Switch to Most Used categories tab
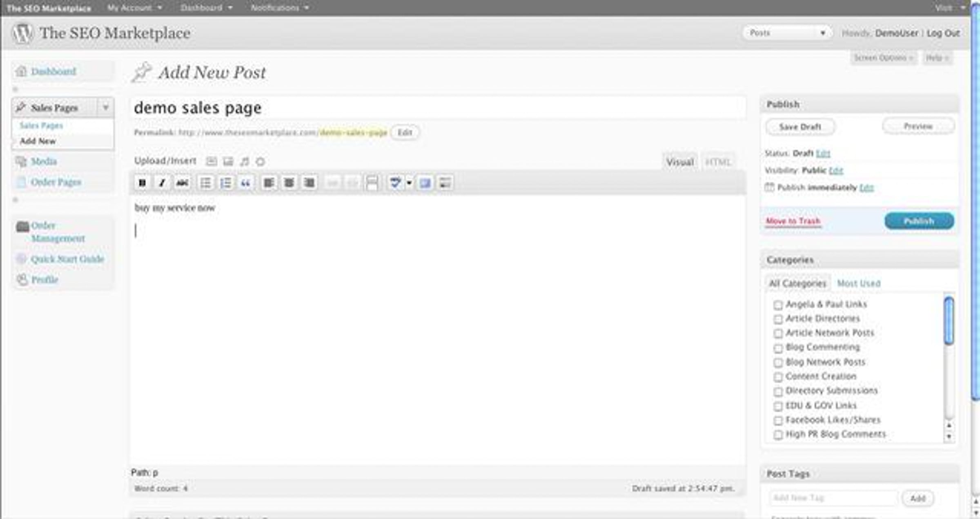 pos(858,283)
